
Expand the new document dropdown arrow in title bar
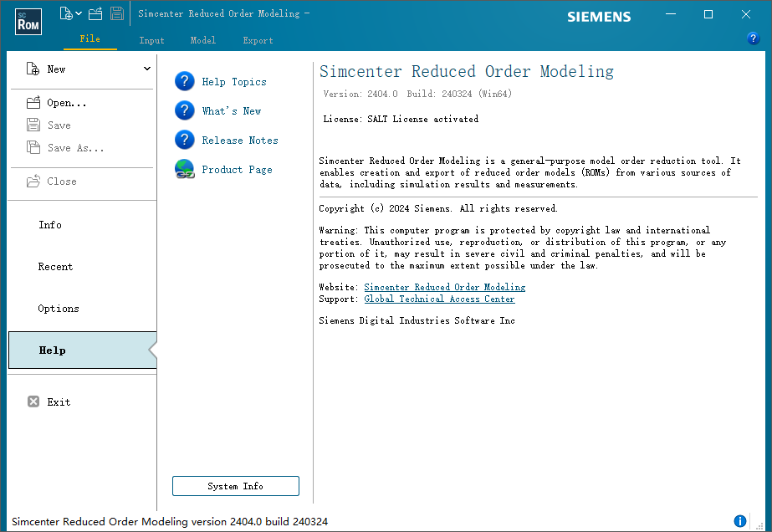(79, 13)
